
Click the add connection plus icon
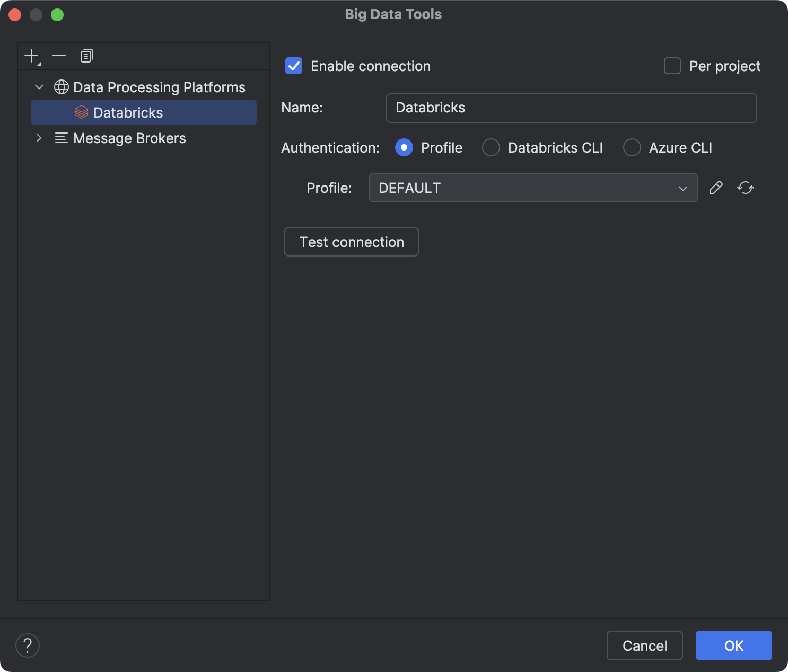pos(31,56)
